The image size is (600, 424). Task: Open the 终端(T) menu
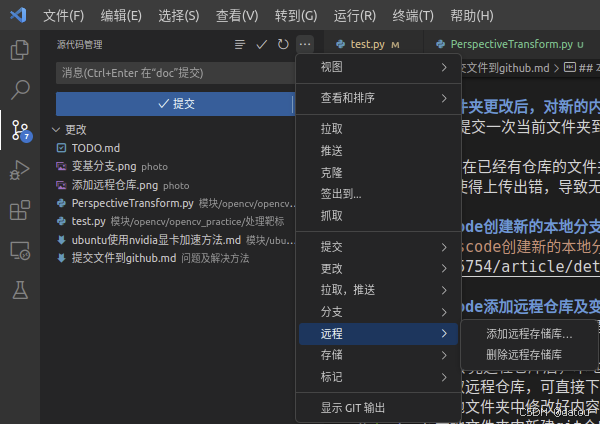[413, 16]
